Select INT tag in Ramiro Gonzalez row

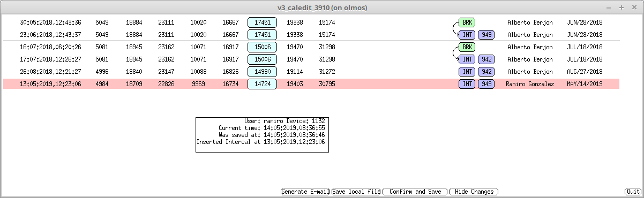467,84
